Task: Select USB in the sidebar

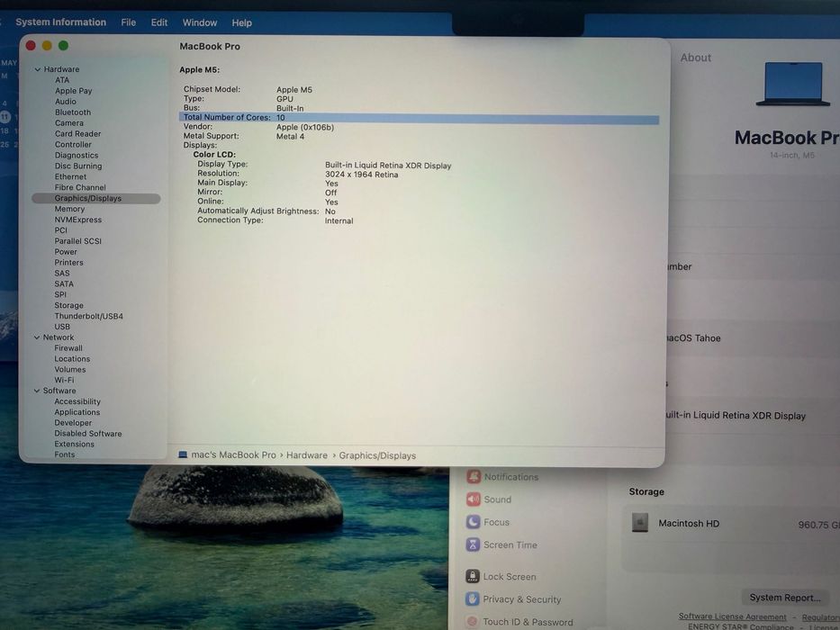Action: [x=61, y=327]
